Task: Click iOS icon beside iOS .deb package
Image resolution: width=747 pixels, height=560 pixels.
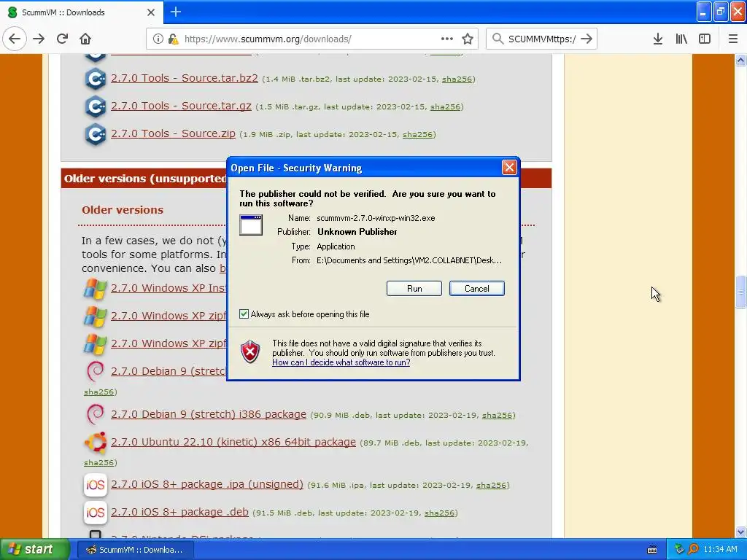Action: click(x=96, y=513)
